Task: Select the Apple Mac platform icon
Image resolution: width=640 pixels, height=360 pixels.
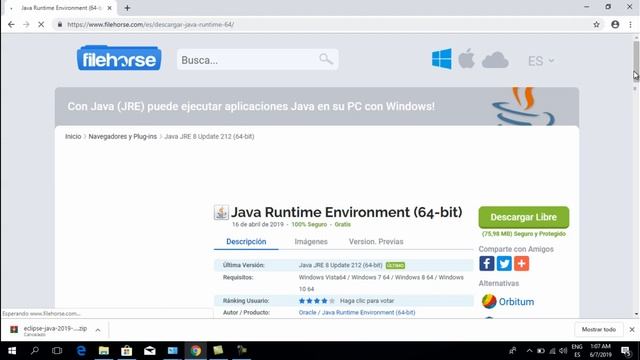Action: (x=466, y=58)
